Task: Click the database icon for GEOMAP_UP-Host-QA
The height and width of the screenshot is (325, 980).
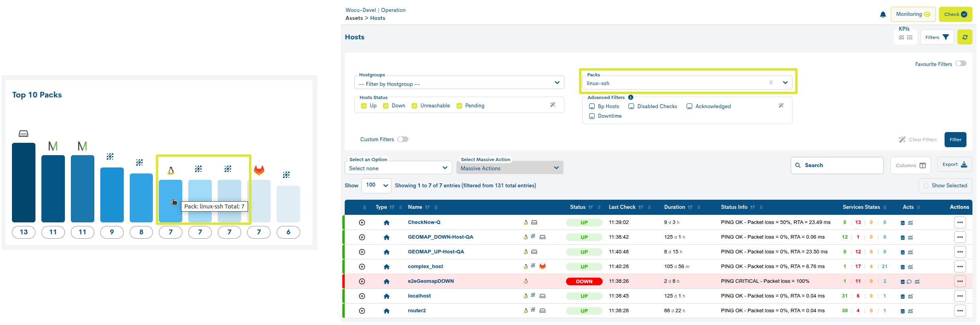Action: [x=902, y=252]
